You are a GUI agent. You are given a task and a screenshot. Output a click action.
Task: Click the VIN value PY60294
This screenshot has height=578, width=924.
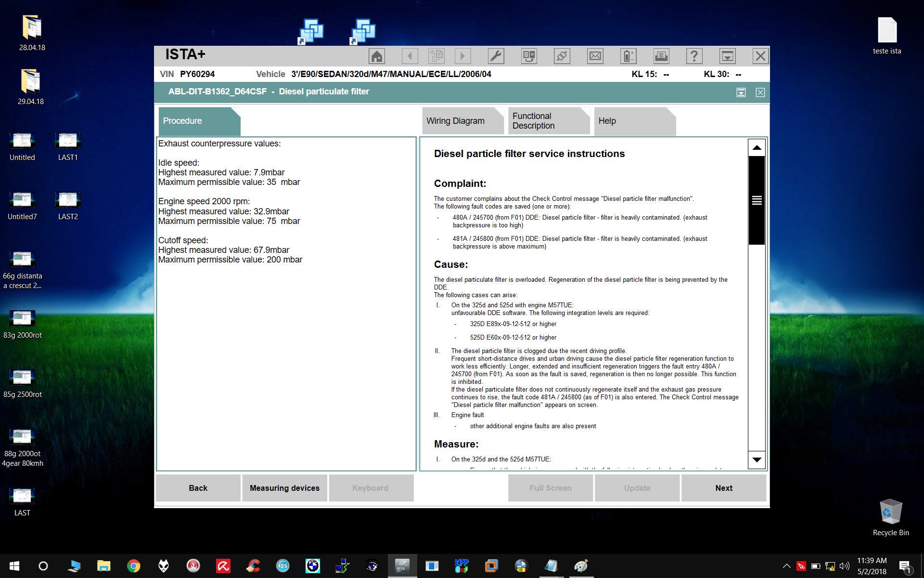[197, 74]
